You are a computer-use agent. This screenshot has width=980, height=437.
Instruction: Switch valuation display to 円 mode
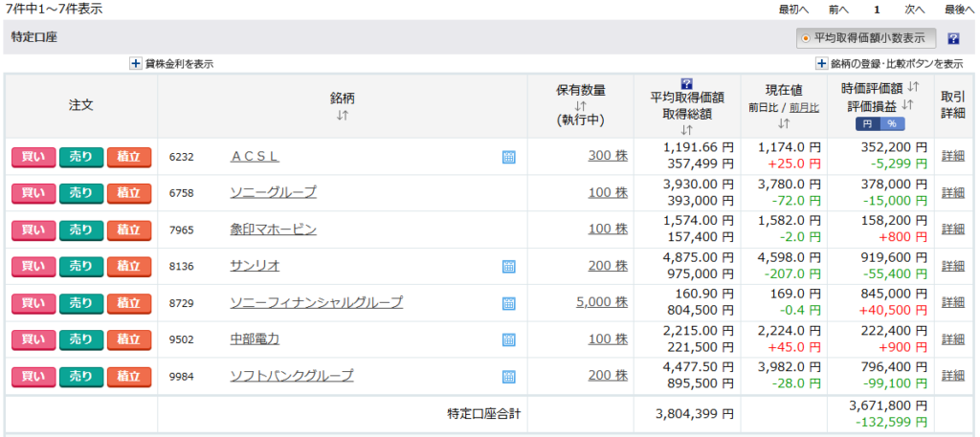click(867, 124)
